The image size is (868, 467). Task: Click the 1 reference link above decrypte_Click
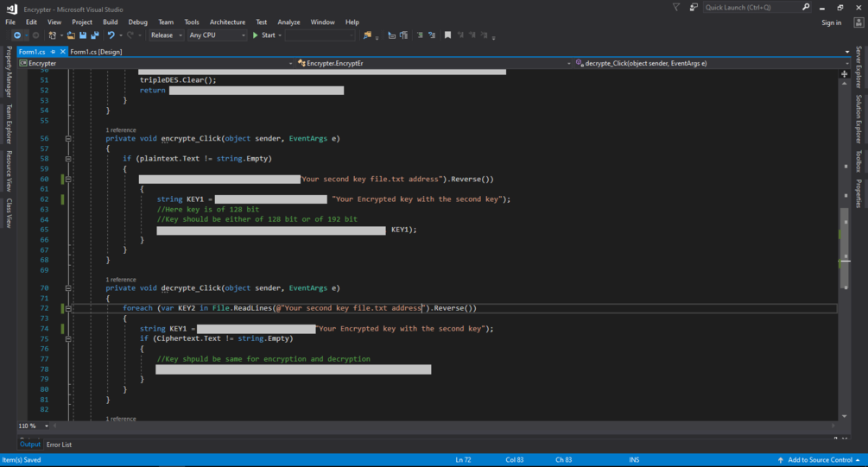pyautogui.click(x=121, y=280)
